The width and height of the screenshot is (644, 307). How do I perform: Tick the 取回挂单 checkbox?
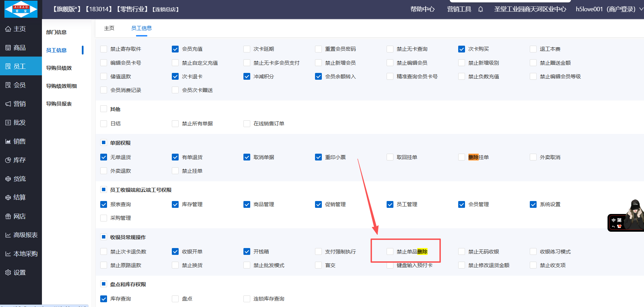(x=390, y=157)
